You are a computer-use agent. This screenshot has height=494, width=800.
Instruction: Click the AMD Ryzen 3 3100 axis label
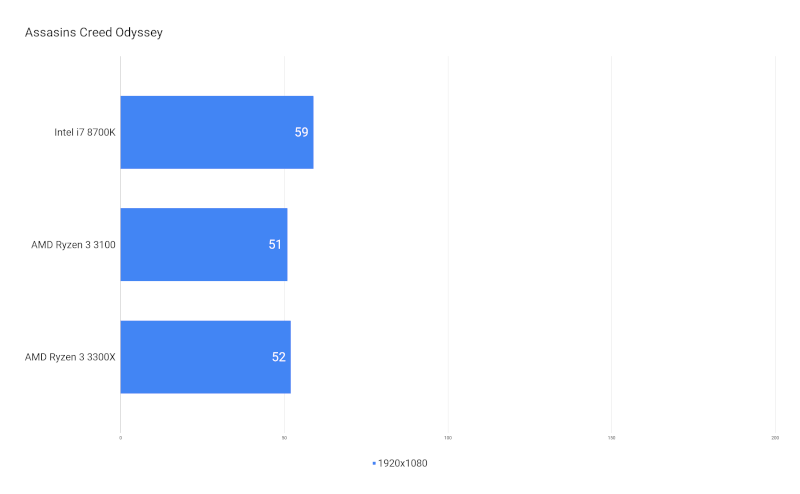(73, 244)
